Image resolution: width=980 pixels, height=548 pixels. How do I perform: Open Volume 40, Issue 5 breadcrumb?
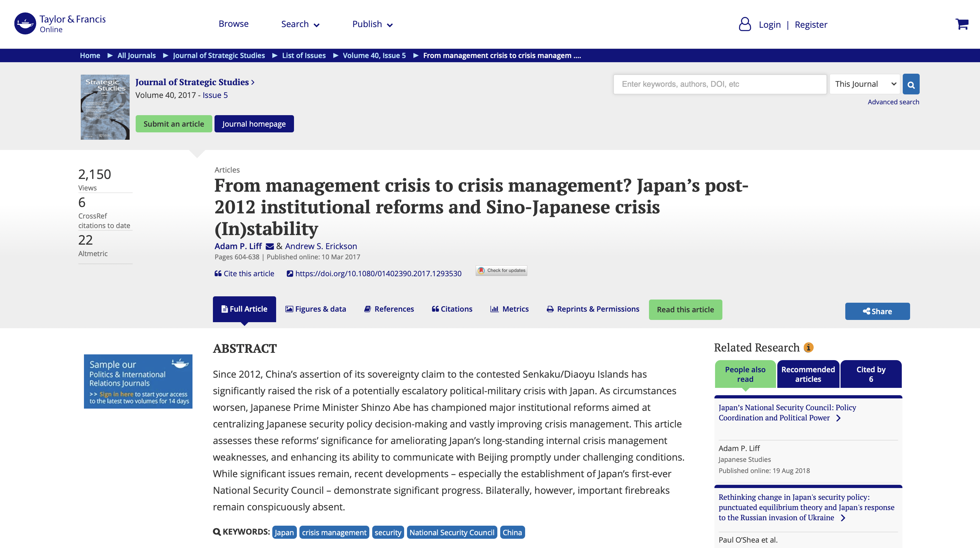(374, 56)
